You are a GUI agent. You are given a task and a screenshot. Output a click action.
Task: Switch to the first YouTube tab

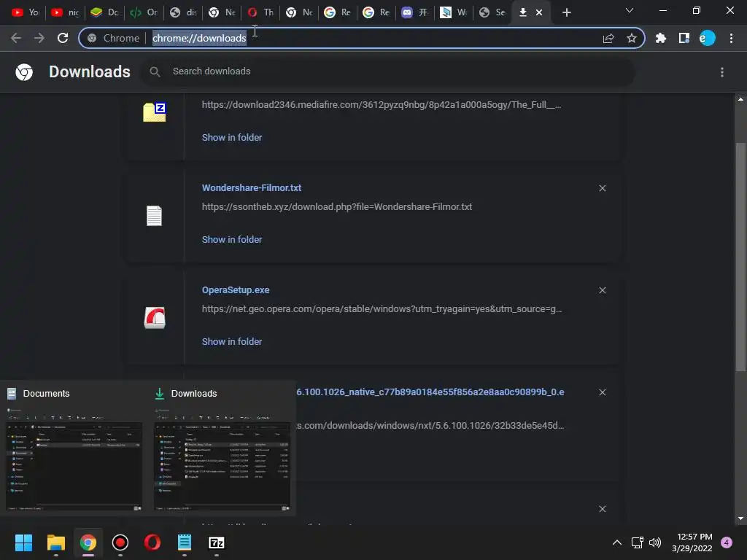[x=26, y=12]
